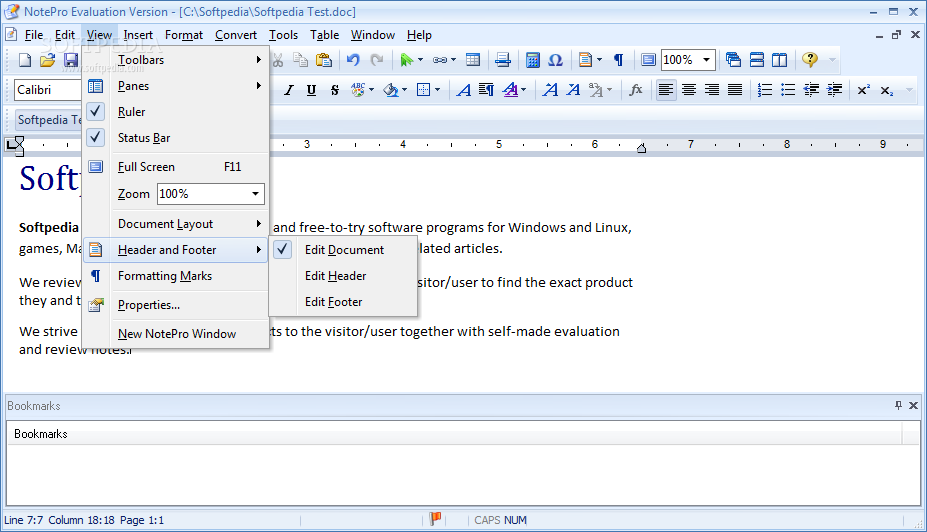Click the bullet list icon

(x=788, y=90)
